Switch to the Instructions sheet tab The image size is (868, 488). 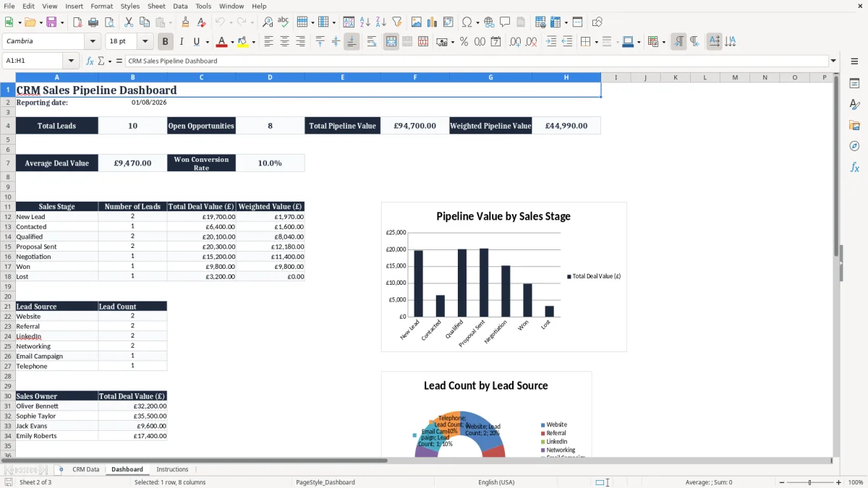point(172,469)
